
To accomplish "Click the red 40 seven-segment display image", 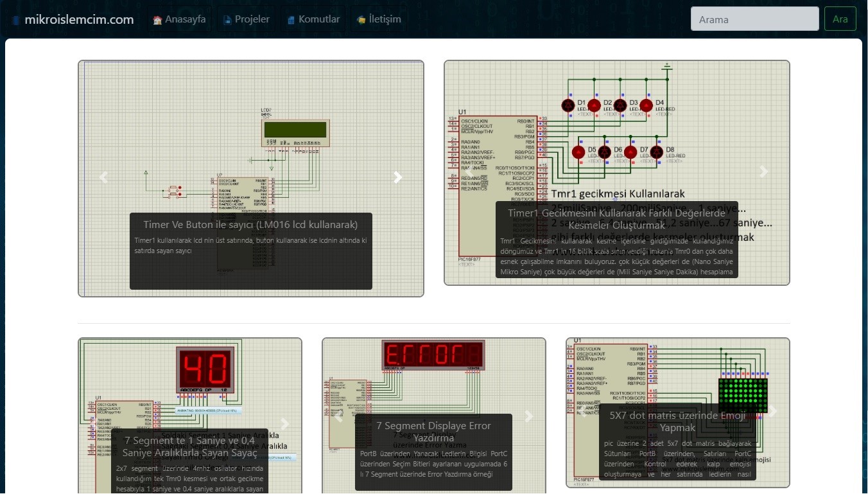I will 205,369.
